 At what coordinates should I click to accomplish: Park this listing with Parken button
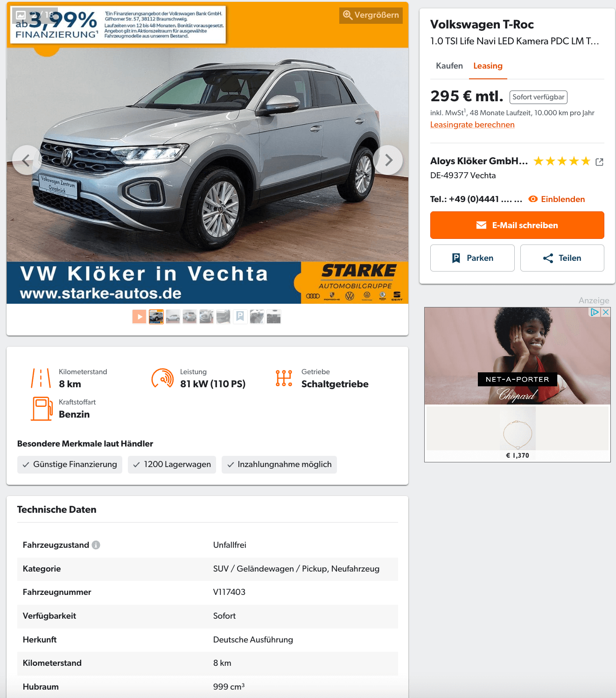pyautogui.click(x=472, y=258)
